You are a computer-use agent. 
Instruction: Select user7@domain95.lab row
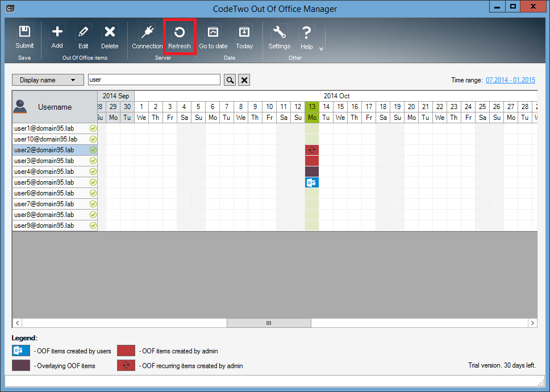pyautogui.click(x=55, y=204)
